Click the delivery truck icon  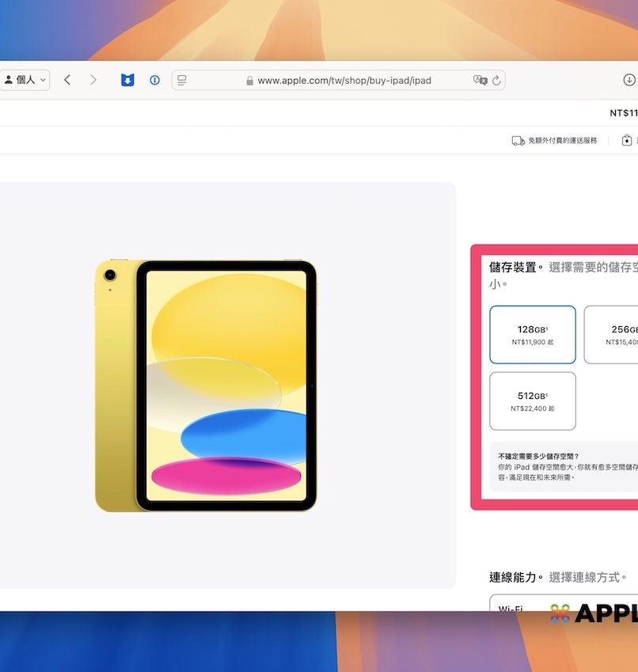point(518,140)
